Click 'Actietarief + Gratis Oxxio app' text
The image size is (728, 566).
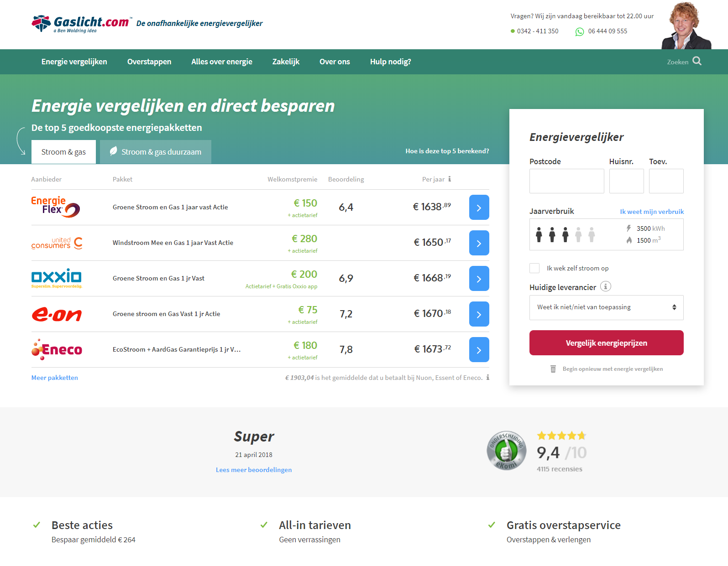[281, 286]
